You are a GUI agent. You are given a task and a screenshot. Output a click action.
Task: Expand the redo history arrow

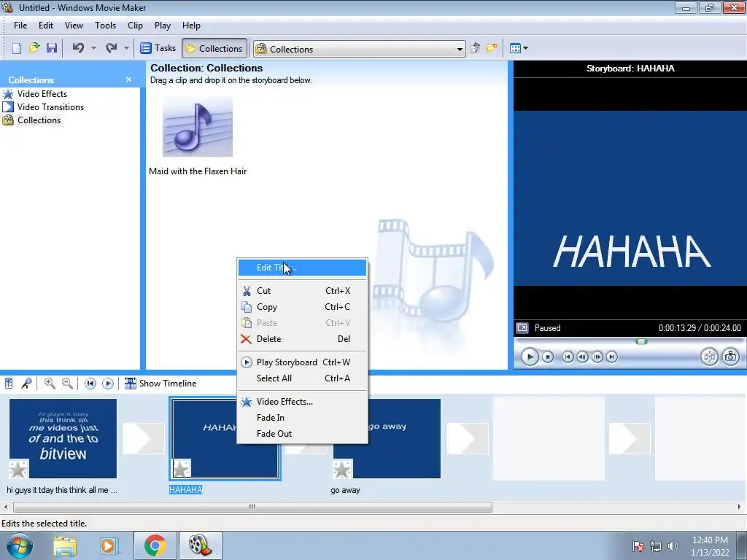pos(126,48)
